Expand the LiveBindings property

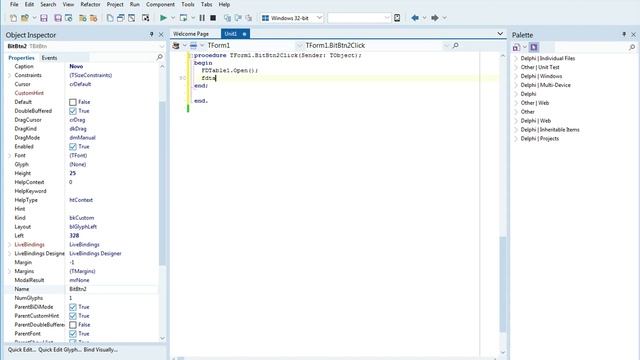(x=9, y=244)
